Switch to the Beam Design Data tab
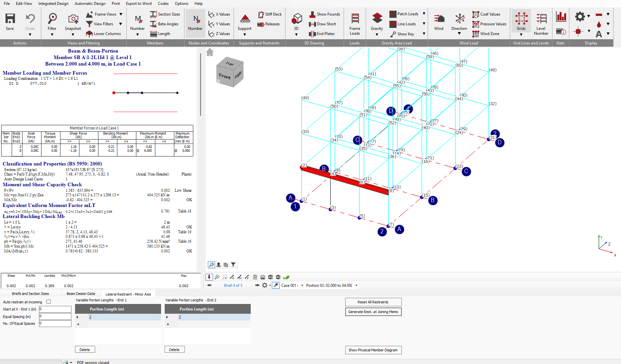 (x=81, y=294)
